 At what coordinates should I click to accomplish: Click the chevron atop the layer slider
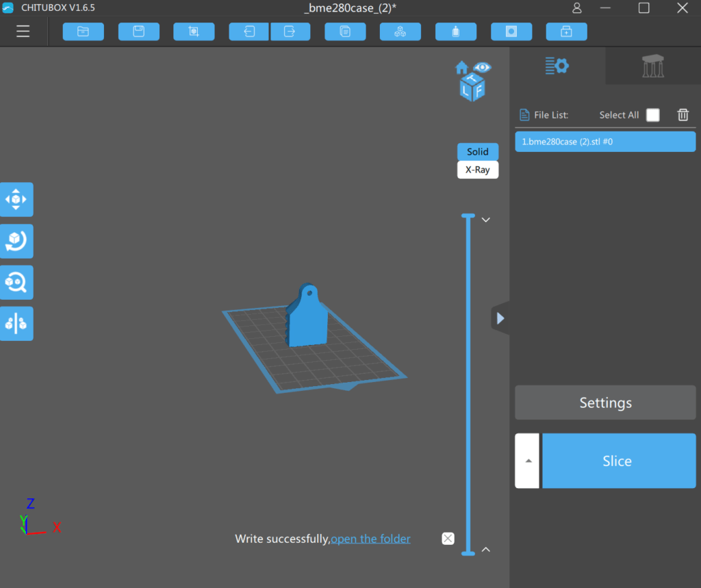click(x=485, y=219)
